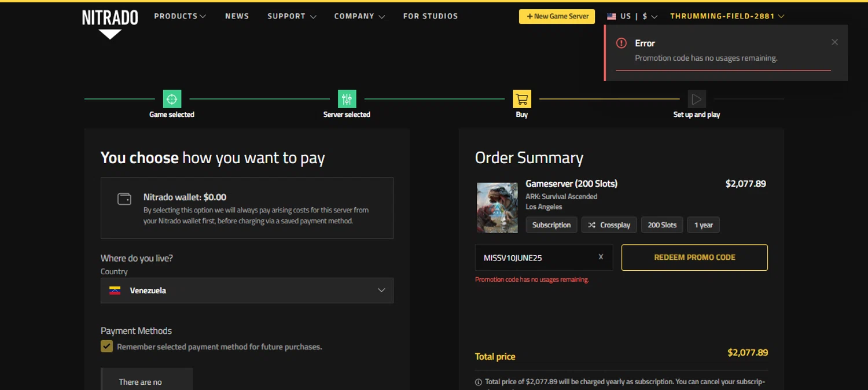The height and width of the screenshot is (390, 868).
Task: Click the Server selected step icon
Action: (x=347, y=99)
